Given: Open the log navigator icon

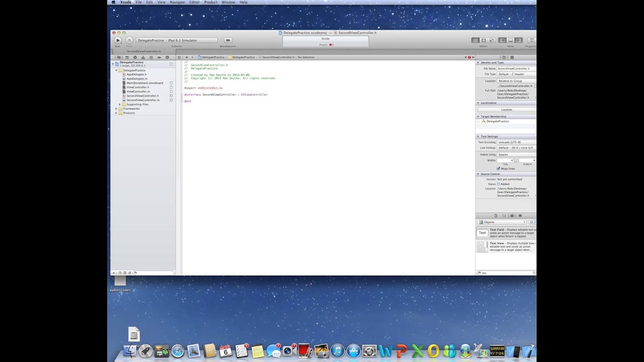Looking at the screenshot, I should click(x=167, y=57).
